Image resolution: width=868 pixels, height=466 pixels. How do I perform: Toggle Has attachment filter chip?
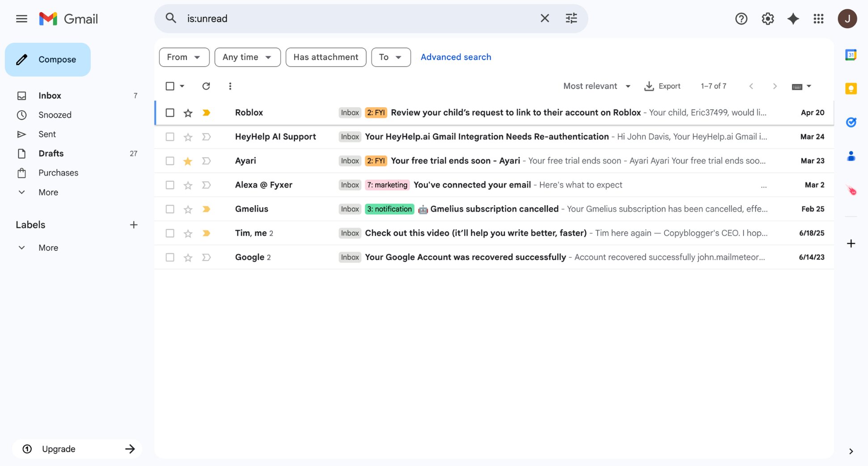(326, 57)
